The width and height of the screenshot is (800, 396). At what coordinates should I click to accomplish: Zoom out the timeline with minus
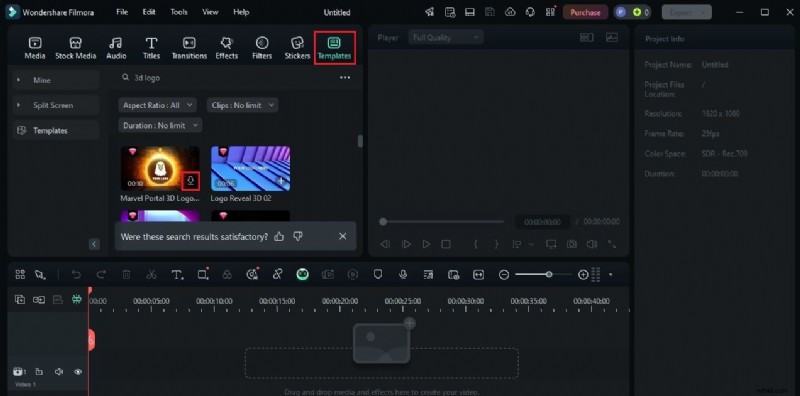[x=504, y=275]
